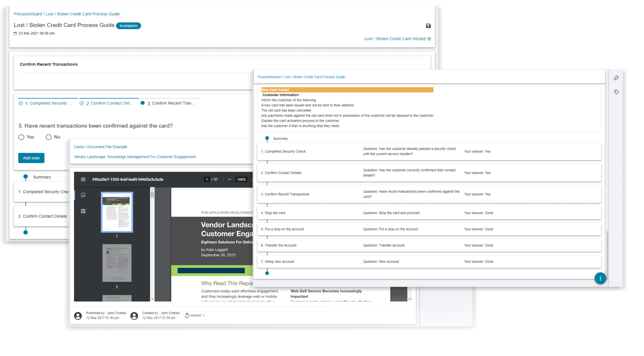Screen dimensions: 644x356
Task: Click the check icon on step 1 Completed Security
Action: pyautogui.click(x=21, y=103)
